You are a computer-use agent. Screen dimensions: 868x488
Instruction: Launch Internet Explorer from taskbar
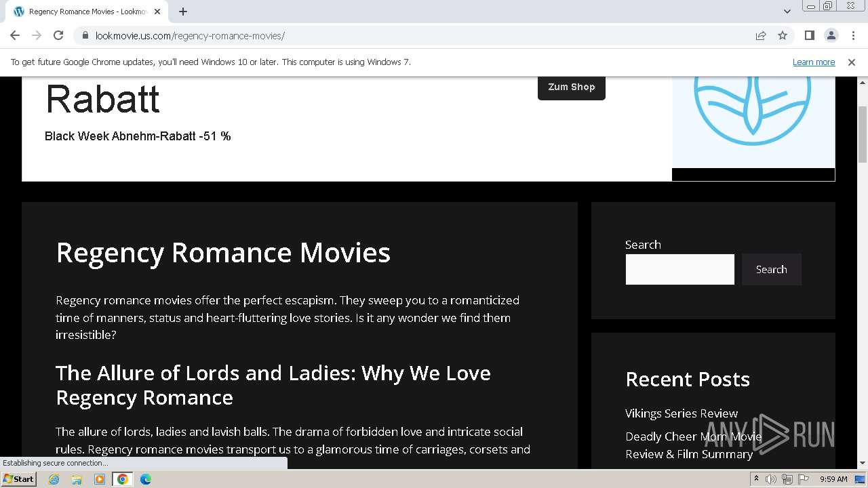click(x=54, y=479)
